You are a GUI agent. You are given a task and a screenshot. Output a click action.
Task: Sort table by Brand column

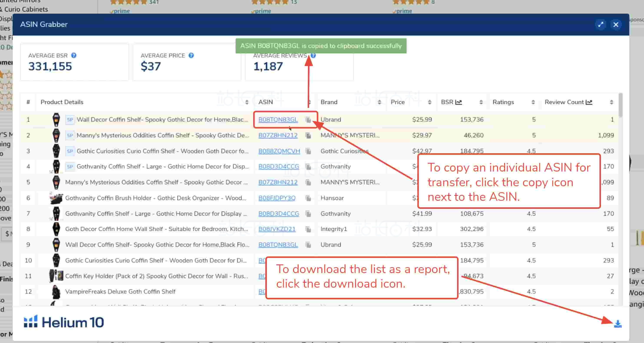point(379,102)
